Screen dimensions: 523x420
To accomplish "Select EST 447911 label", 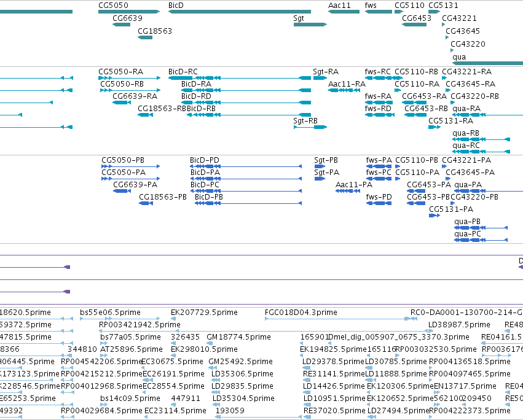I will (186, 399).
